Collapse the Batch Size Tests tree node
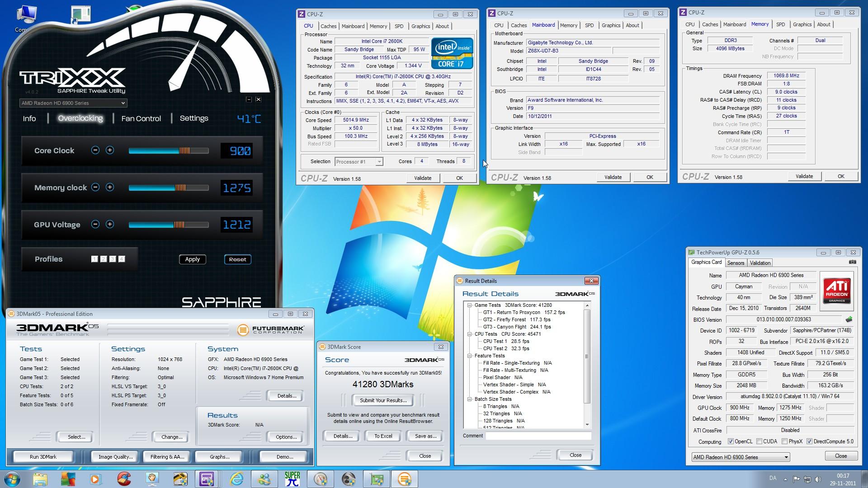 pyautogui.click(x=470, y=399)
